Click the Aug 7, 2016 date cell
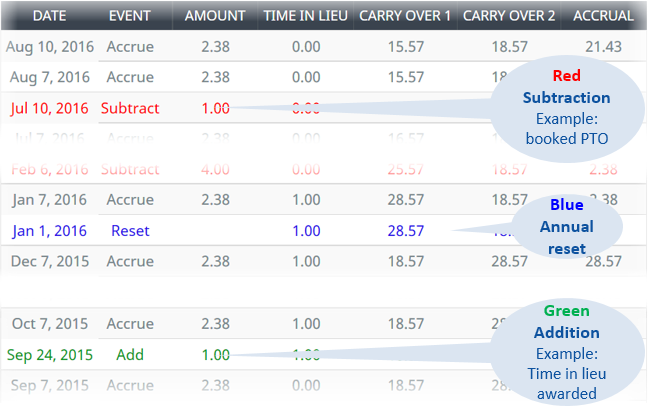The width and height of the screenshot is (648, 406). [49, 77]
